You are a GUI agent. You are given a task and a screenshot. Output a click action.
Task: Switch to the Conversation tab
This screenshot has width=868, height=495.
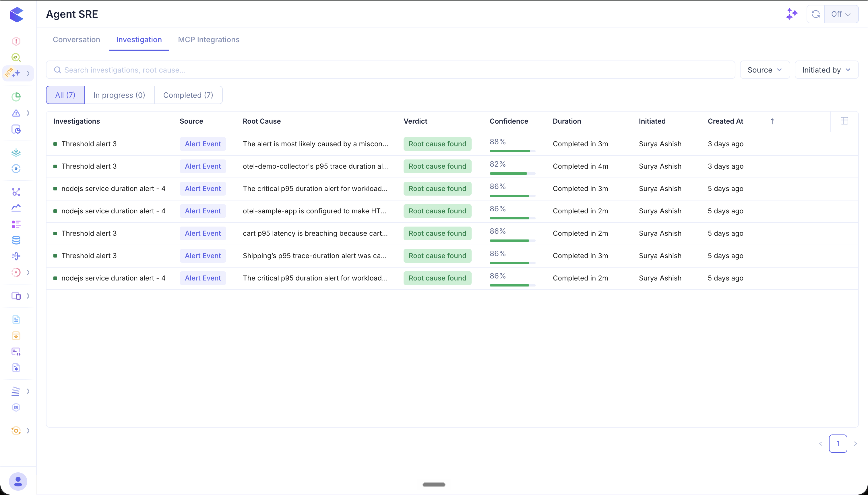77,40
